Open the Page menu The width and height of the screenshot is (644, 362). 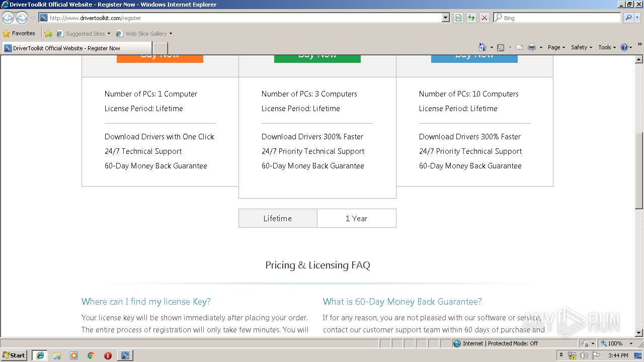556,47
